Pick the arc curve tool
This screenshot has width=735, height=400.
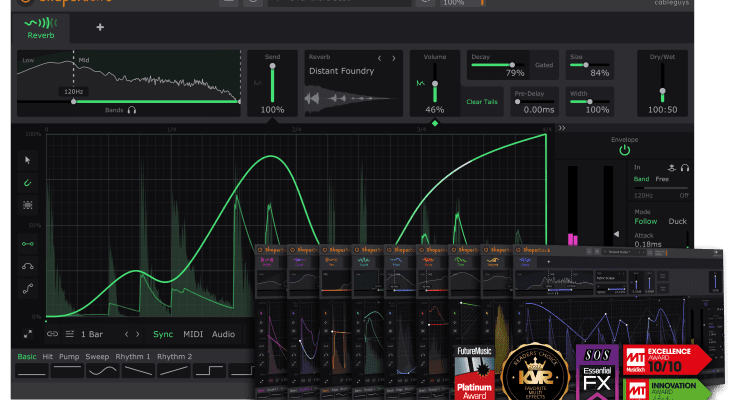point(27,265)
